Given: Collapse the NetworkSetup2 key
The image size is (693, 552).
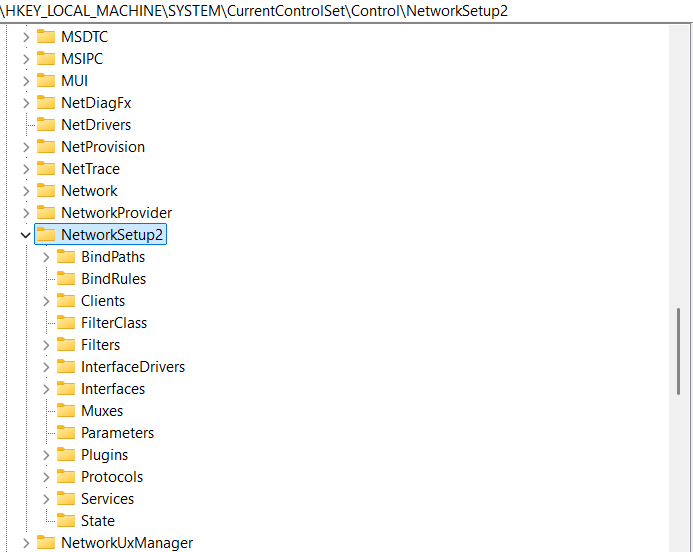Looking at the screenshot, I should (x=26, y=235).
